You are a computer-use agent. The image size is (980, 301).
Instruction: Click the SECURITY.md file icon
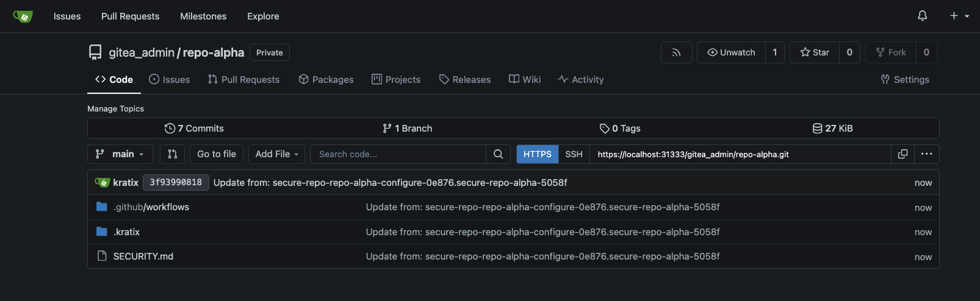(102, 256)
